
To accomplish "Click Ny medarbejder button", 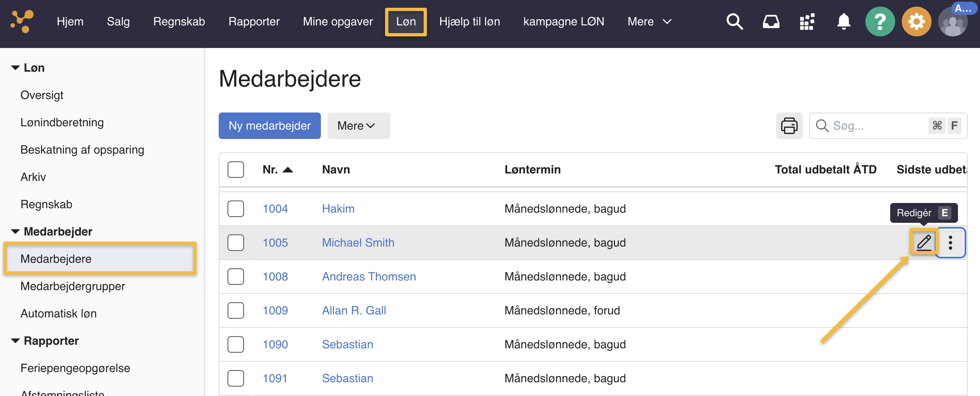I will [x=269, y=126].
